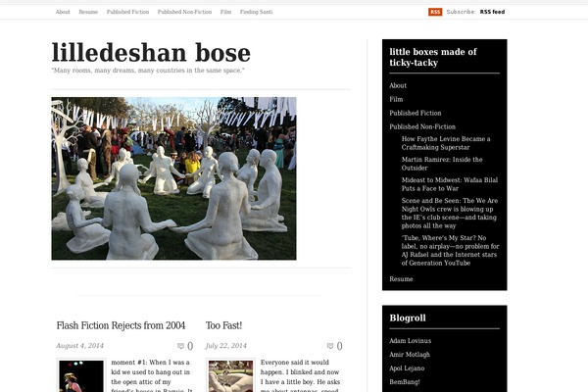Click the Blogroll heading
The image size is (588, 392).
(408, 318)
